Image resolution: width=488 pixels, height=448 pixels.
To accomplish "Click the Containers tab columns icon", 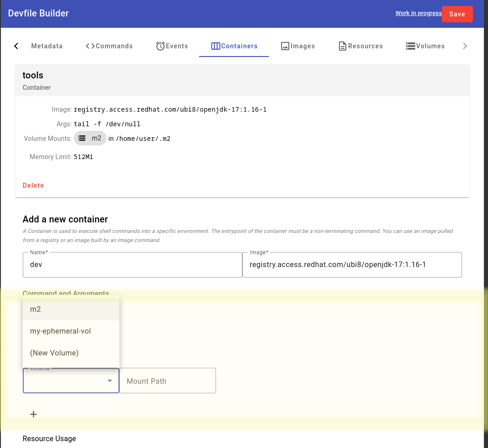I will (x=216, y=46).
